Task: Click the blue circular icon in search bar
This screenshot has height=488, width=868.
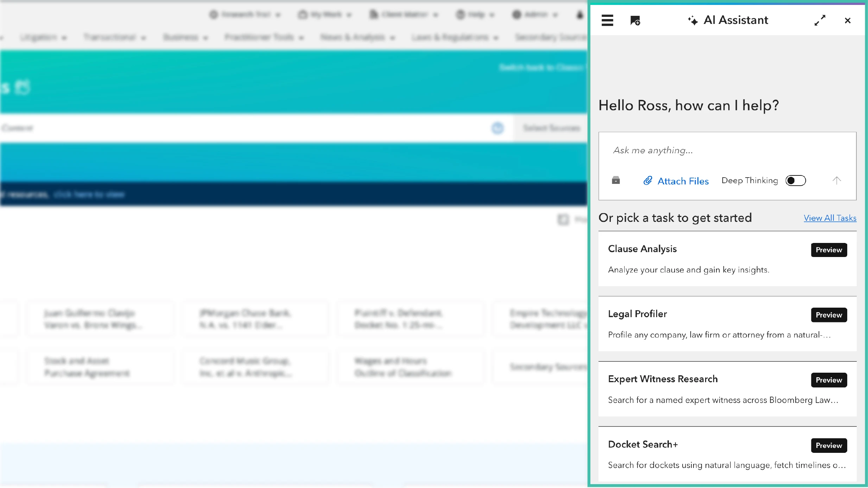Action: tap(498, 128)
